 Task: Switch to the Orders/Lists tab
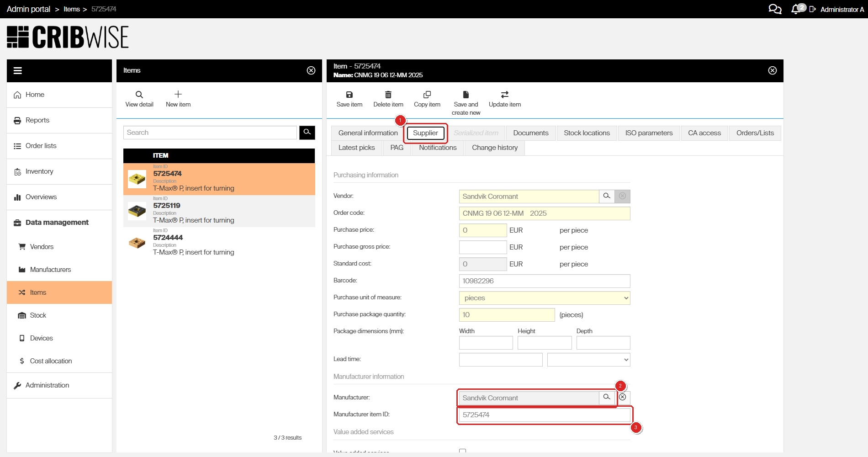click(x=755, y=133)
